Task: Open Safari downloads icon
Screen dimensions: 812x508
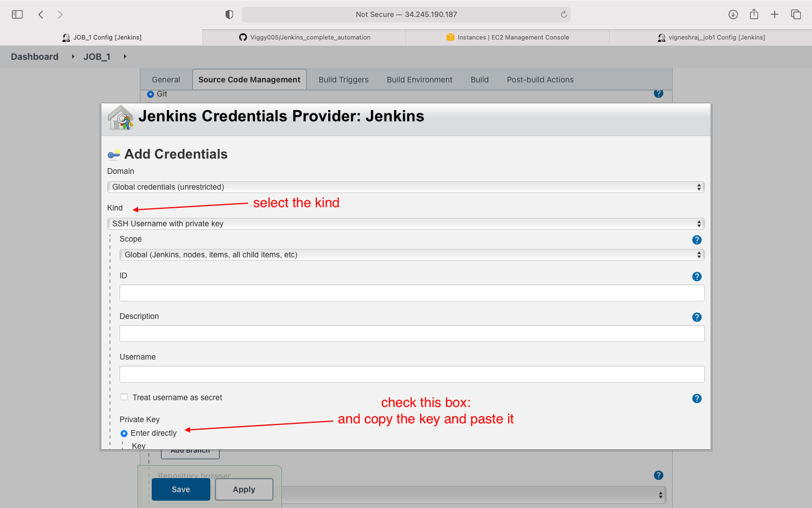Action: [733, 15]
